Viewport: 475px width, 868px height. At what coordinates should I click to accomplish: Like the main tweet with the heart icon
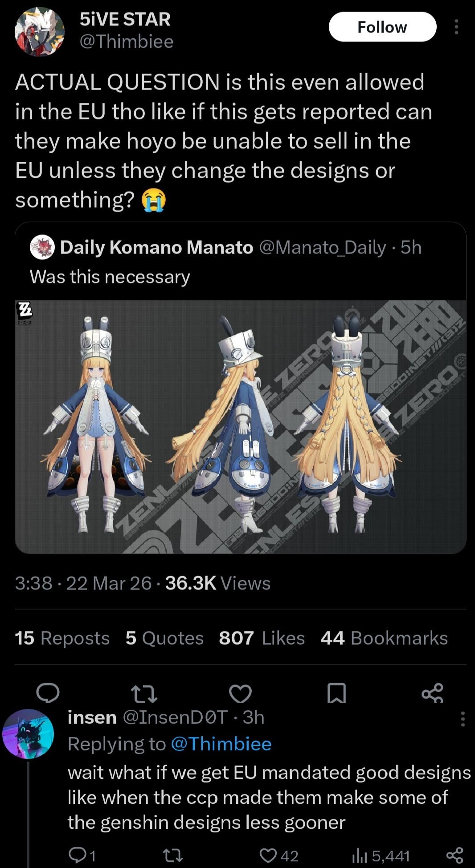point(241,693)
